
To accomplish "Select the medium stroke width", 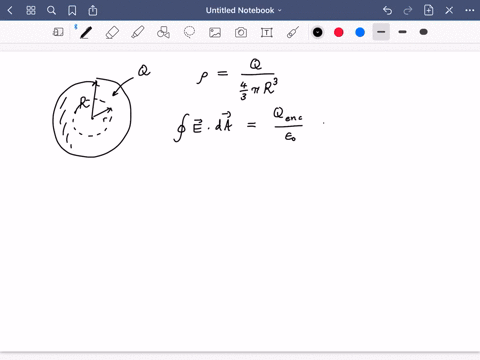I will coord(402,32).
